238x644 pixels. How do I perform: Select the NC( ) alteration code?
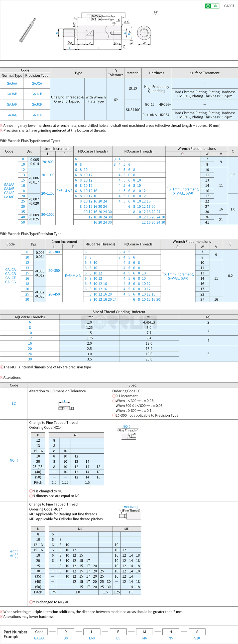point(14,460)
